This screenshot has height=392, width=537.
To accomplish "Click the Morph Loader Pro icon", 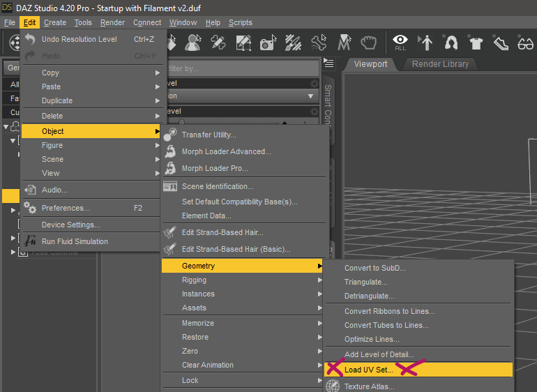I will click(x=170, y=168).
